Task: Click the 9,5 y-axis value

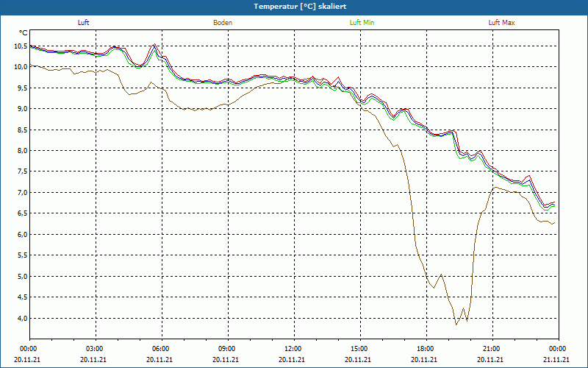Action: click(22, 88)
